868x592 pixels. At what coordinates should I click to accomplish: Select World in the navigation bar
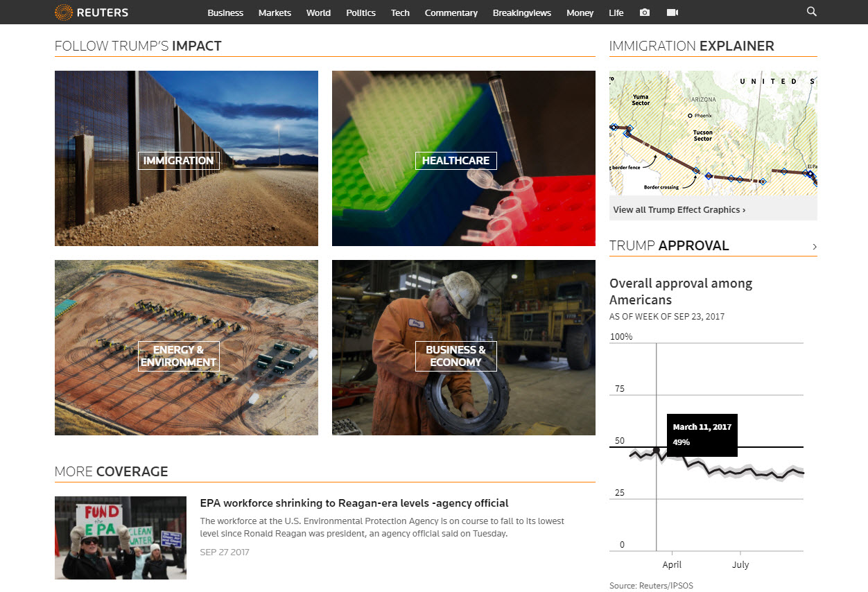click(318, 12)
